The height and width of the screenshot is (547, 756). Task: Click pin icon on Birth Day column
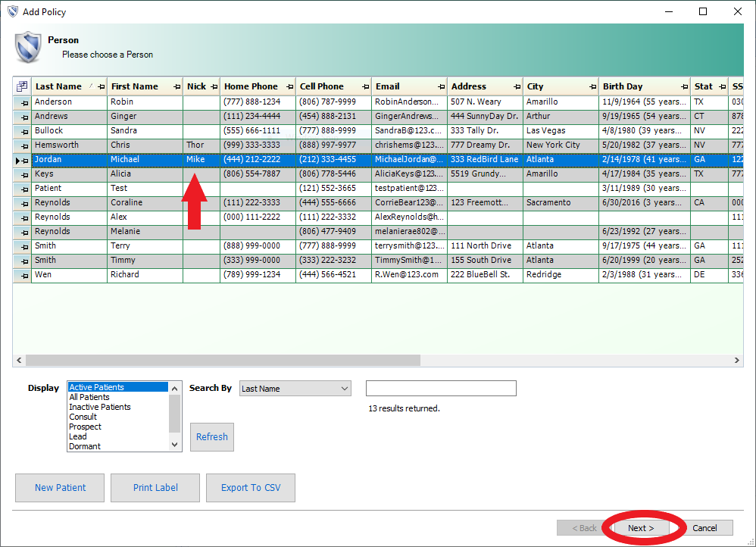(684, 87)
